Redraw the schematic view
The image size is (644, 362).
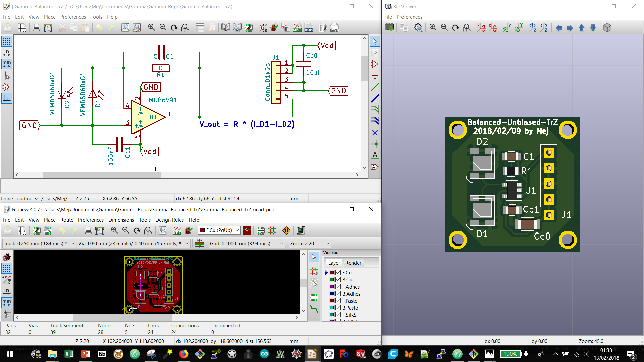[x=174, y=28]
